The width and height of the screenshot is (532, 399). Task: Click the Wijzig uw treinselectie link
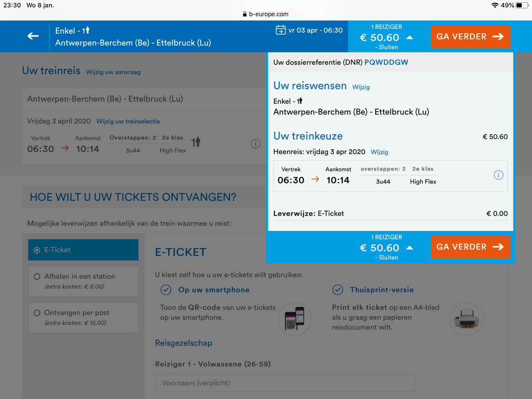pyautogui.click(x=128, y=121)
